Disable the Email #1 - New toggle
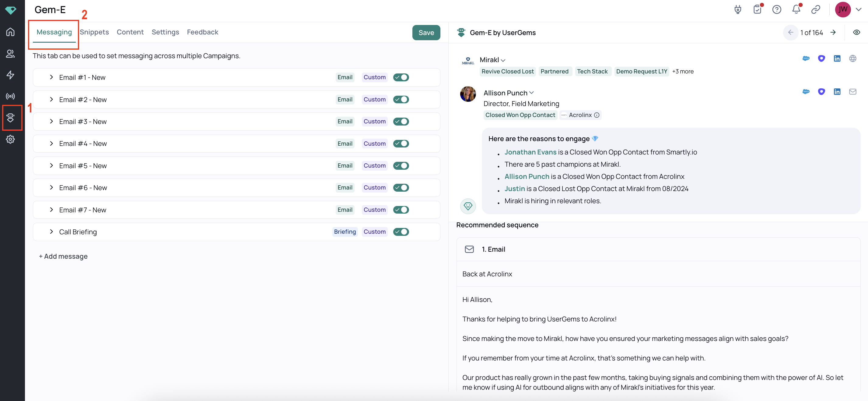This screenshot has width=868, height=401. point(401,77)
